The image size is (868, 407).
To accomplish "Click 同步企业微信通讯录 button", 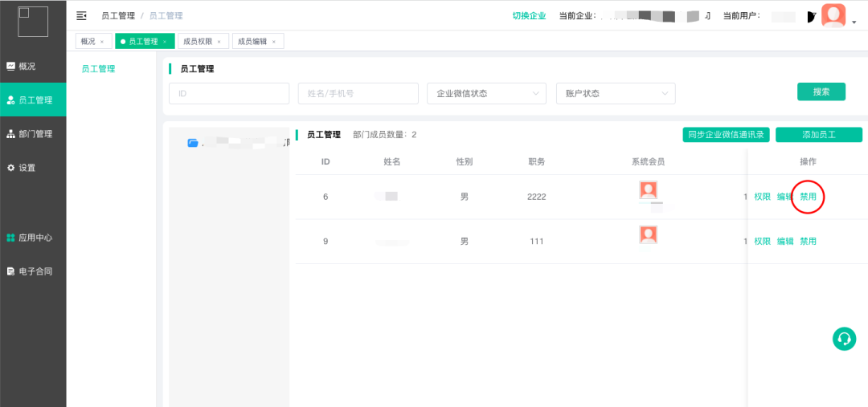I will 727,134.
